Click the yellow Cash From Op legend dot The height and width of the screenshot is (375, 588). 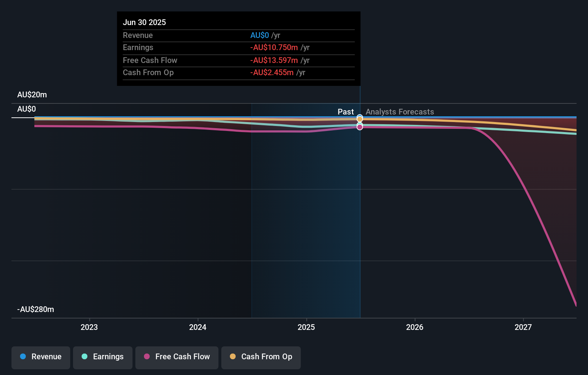[233, 357]
